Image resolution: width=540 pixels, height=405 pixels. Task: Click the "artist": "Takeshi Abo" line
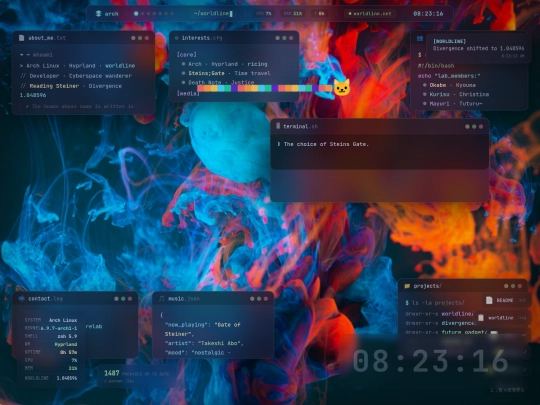click(x=204, y=343)
